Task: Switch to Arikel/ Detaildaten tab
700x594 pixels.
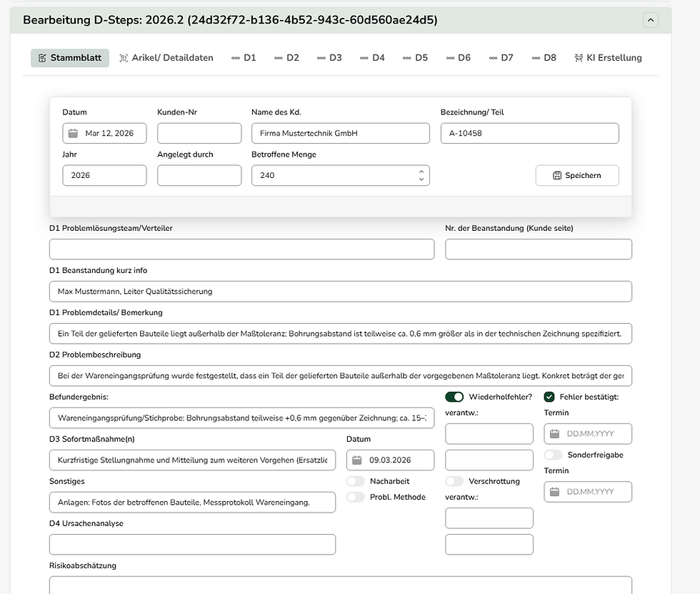Action: (x=166, y=58)
